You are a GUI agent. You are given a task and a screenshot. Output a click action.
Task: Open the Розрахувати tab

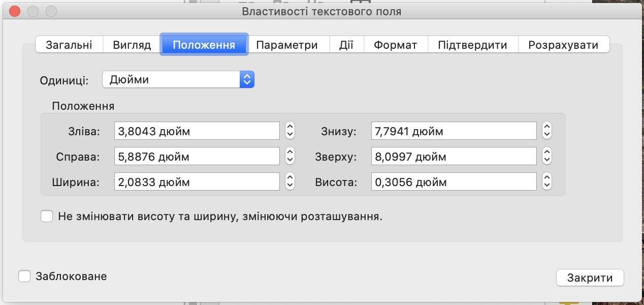coord(563,44)
